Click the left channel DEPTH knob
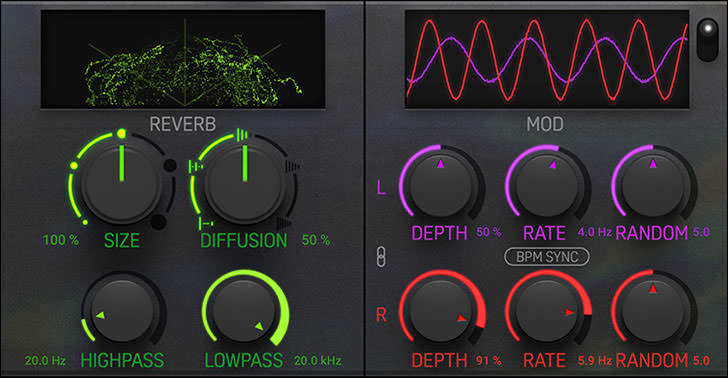Image resolution: width=728 pixels, height=378 pixels. 441,186
